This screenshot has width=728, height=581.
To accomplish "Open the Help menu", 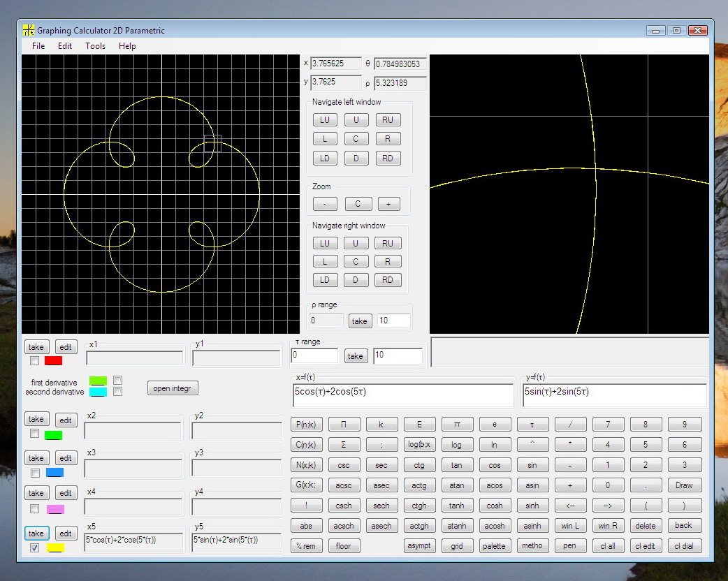I will coord(127,46).
